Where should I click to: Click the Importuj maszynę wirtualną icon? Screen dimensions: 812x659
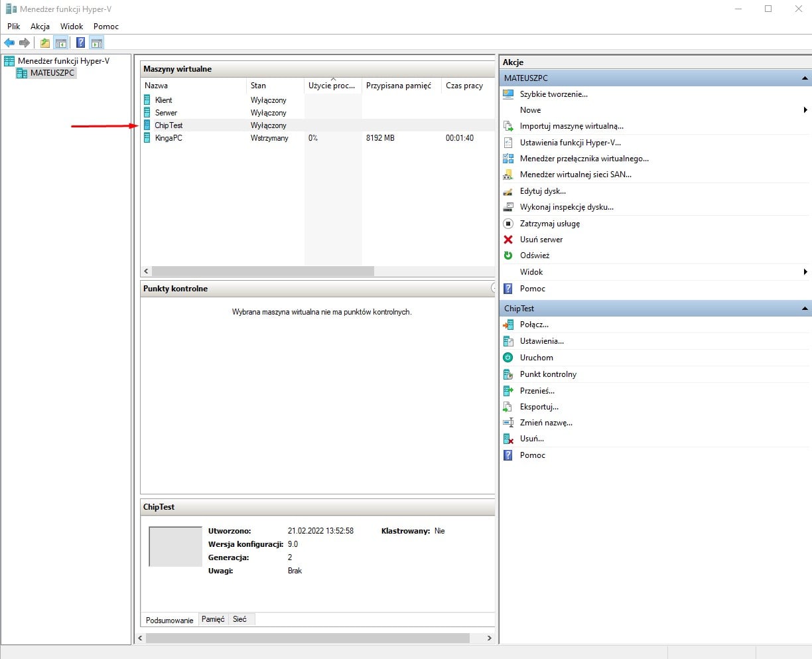coord(508,126)
